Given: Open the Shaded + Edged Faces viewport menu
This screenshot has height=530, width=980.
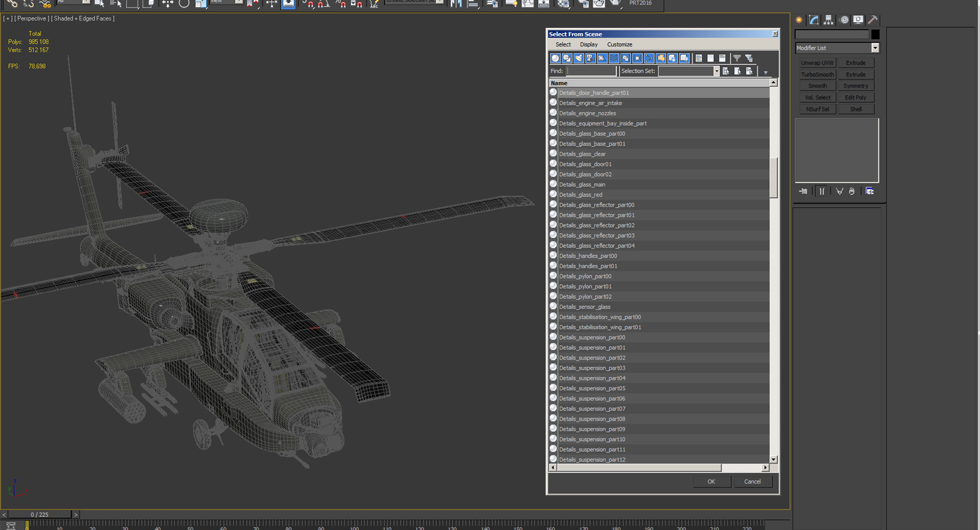Looking at the screenshot, I should (x=83, y=19).
